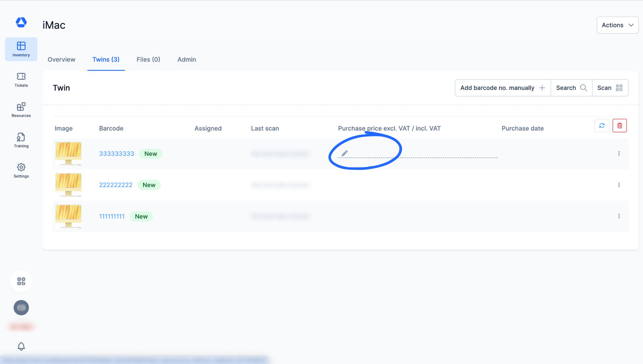Expand the Actions dropdown
Viewport: 643px width, 364px height.
pos(617,25)
